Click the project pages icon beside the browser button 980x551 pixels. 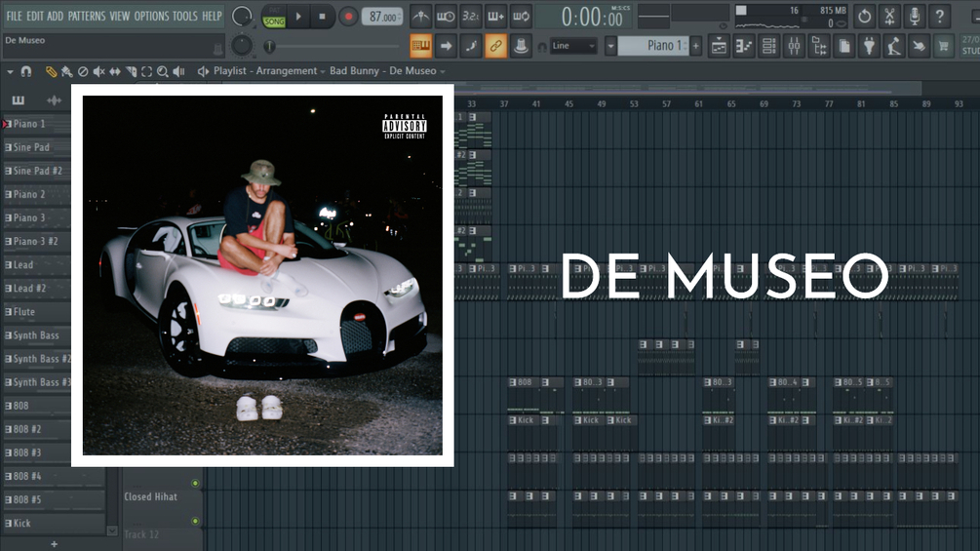pos(843,46)
